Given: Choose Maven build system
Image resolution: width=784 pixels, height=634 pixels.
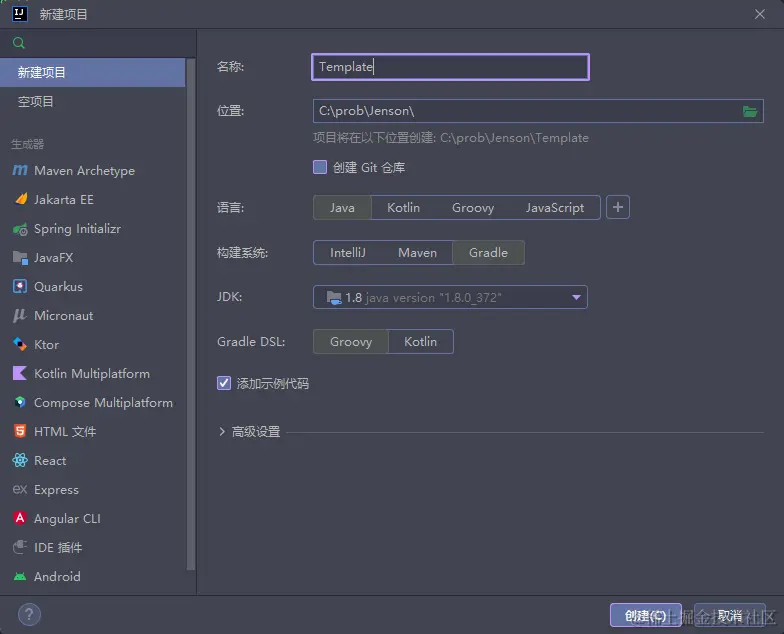Looking at the screenshot, I should [x=418, y=252].
